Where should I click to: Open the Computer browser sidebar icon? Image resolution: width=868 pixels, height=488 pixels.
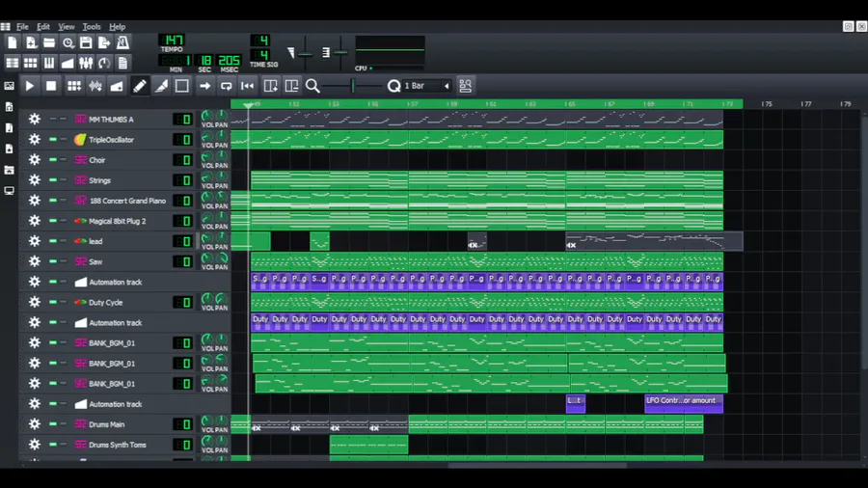tap(10, 190)
